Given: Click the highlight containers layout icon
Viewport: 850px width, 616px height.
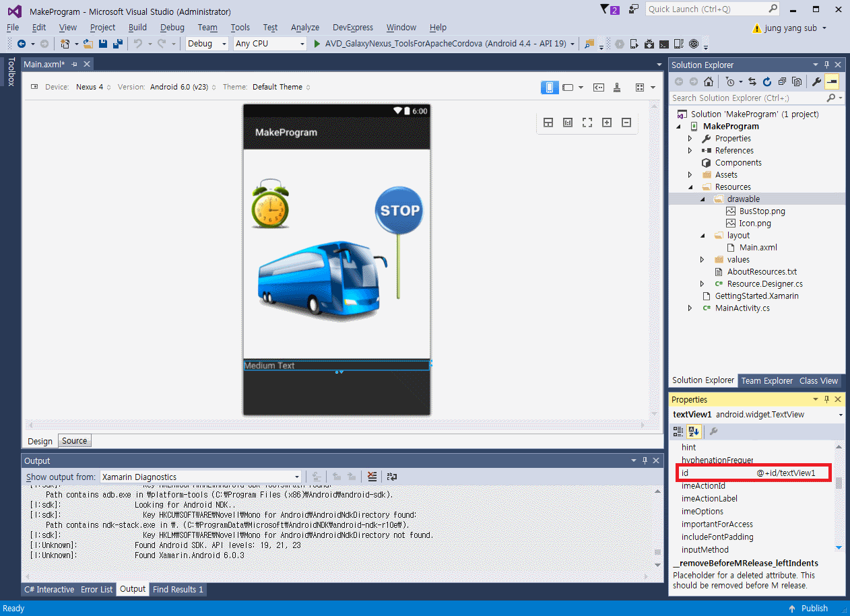Looking at the screenshot, I should click(x=548, y=123).
